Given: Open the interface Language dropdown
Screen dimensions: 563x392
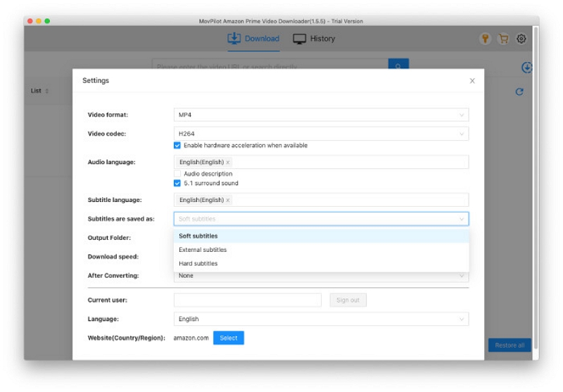Looking at the screenshot, I should coord(321,320).
